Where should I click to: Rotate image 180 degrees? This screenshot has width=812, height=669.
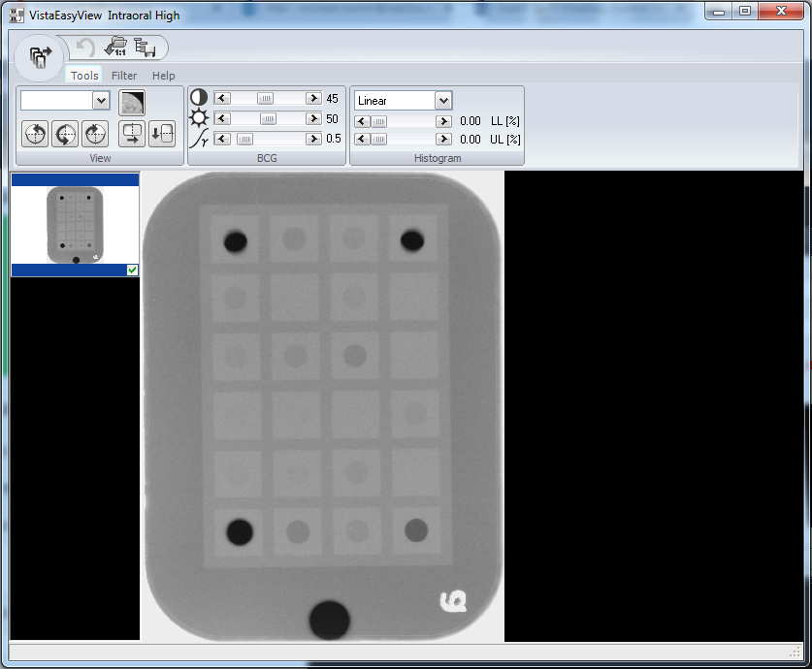(65, 134)
